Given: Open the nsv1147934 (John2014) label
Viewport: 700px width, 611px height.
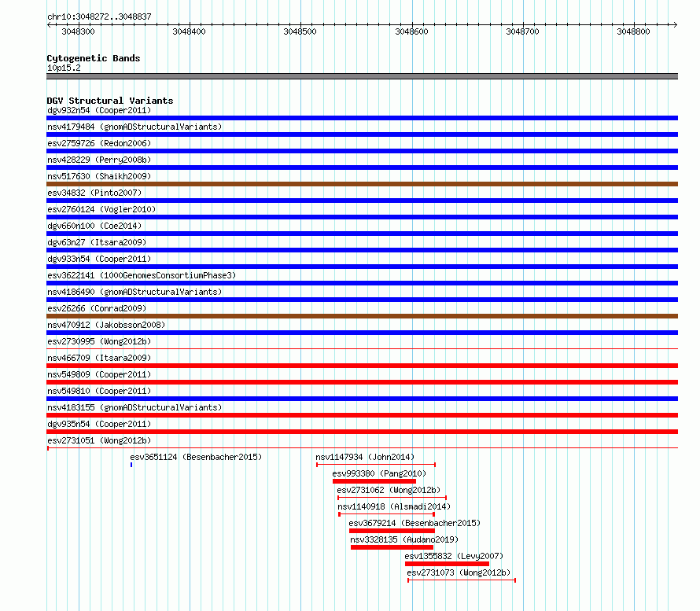Looking at the screenshot, I should [365, 457].
